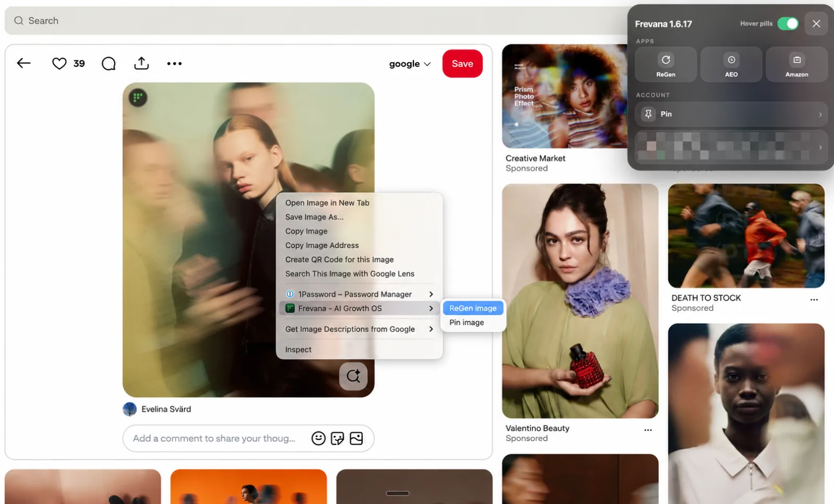Open the emoji picker in the comment box
The width and height of the screenshot is (834, 504).
point(318,438)
